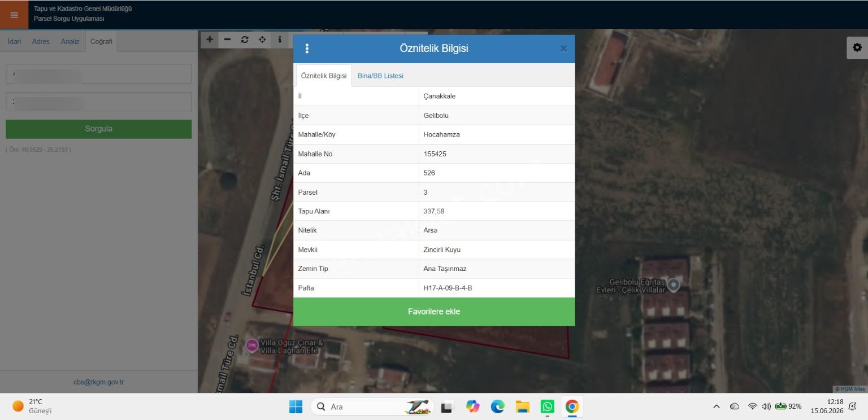Open the three-dot menu in Öznitelik Bilgisi

coord(307,49)
